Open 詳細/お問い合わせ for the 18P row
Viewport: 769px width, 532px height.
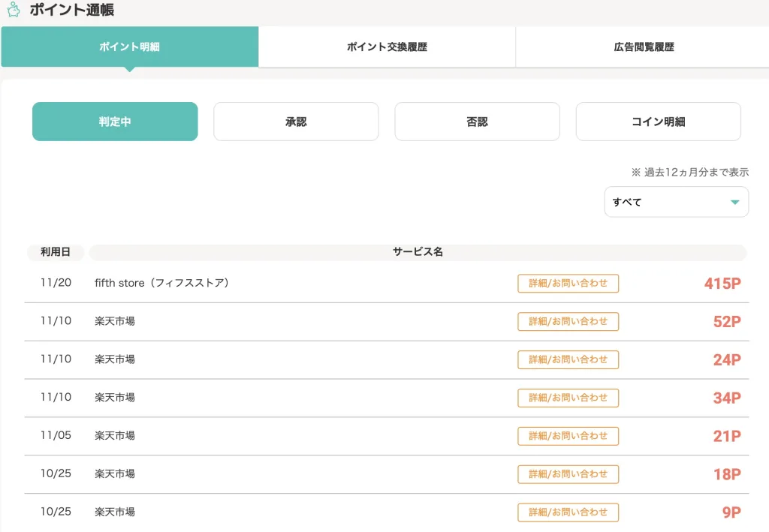[568, 474]
